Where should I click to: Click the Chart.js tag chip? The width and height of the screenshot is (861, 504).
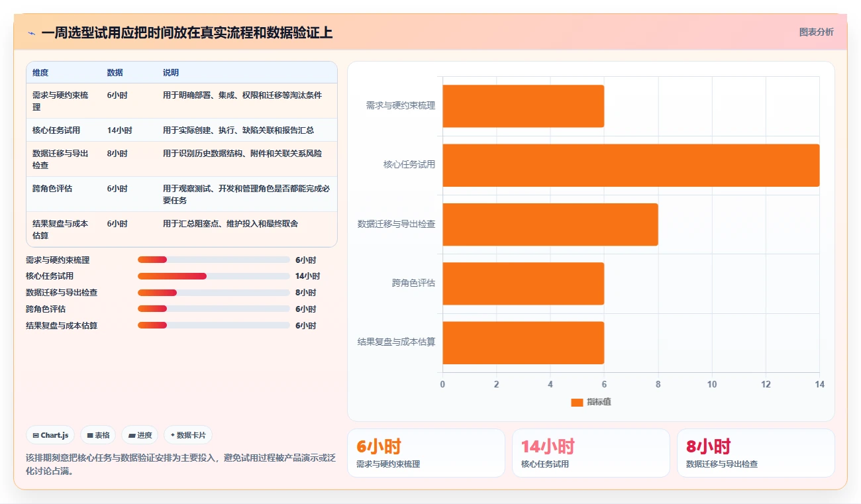51,435
